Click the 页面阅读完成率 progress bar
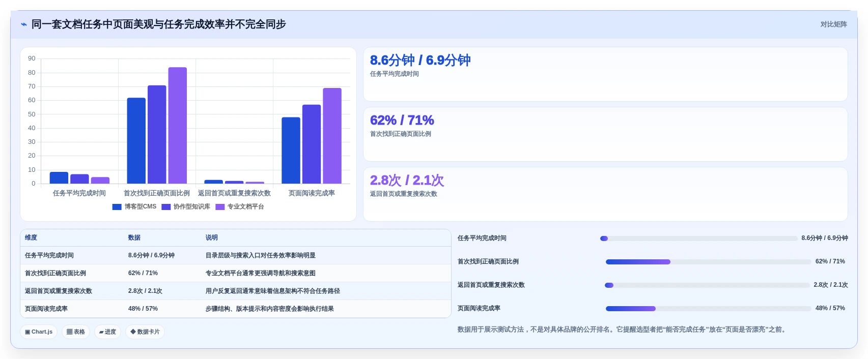 [708, 309]
